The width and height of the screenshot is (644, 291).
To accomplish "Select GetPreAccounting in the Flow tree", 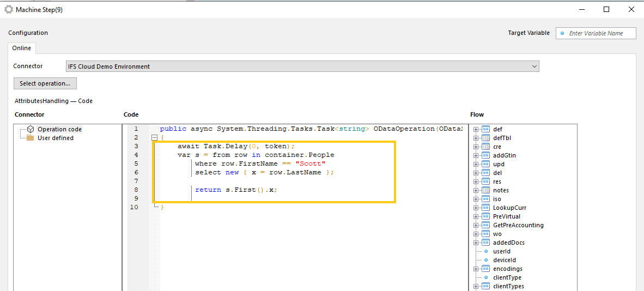I will (518, 225).
